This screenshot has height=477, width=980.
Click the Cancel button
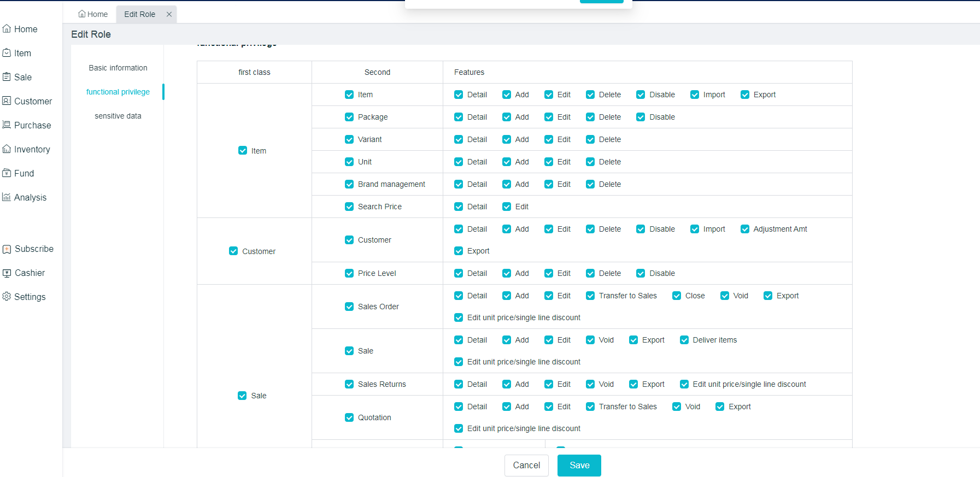coord(526,465)
